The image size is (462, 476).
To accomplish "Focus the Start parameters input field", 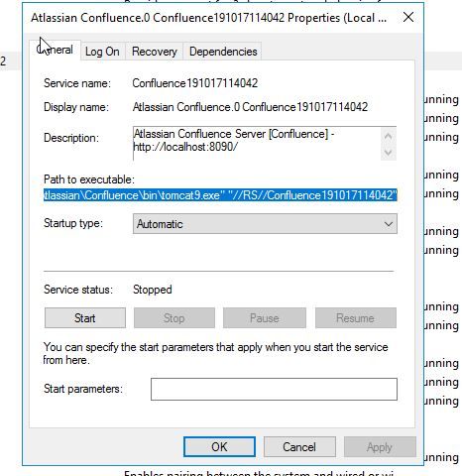I will [274, 389].
